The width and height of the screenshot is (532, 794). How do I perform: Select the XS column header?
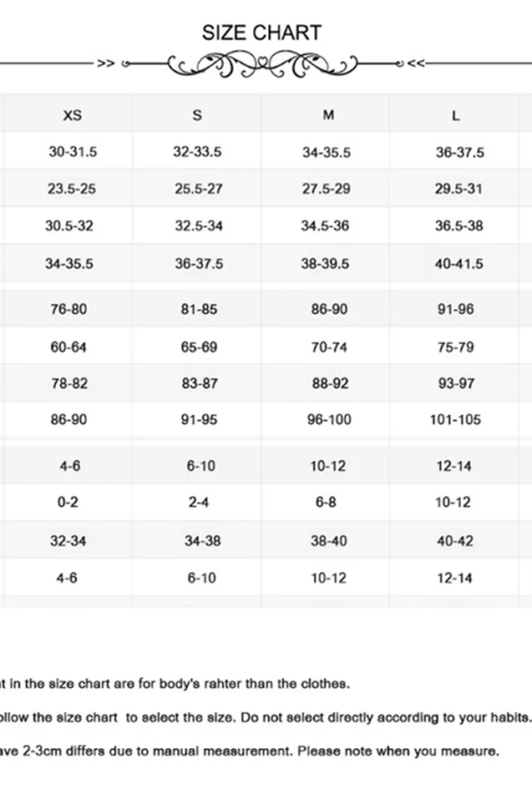(73, 115)
